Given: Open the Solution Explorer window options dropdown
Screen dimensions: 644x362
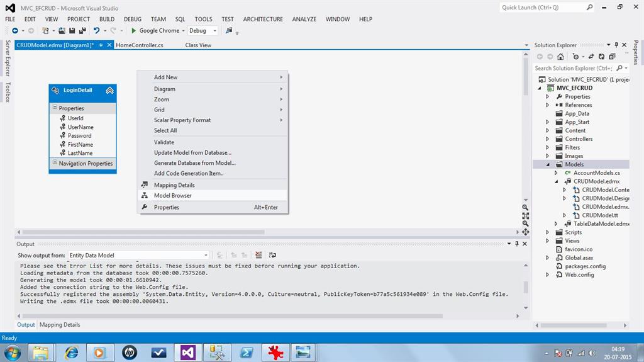Looking at the screenshot, I should coord(608,45).
